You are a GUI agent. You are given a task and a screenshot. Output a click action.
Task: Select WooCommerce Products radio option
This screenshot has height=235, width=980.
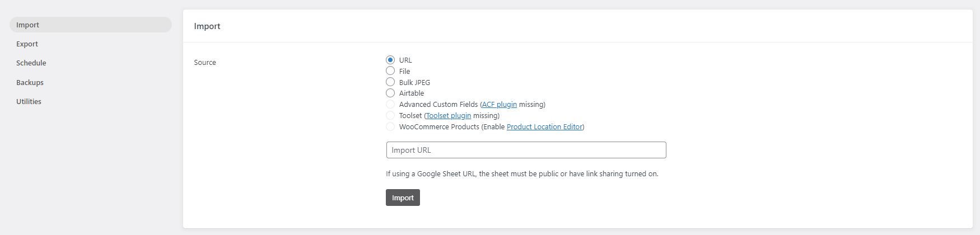[390, 126]
